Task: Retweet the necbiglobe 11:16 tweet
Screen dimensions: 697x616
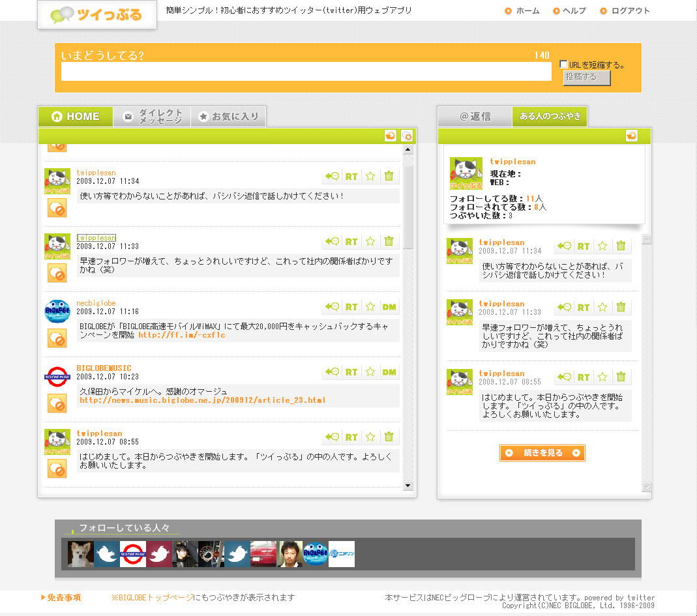Action: 351,307
